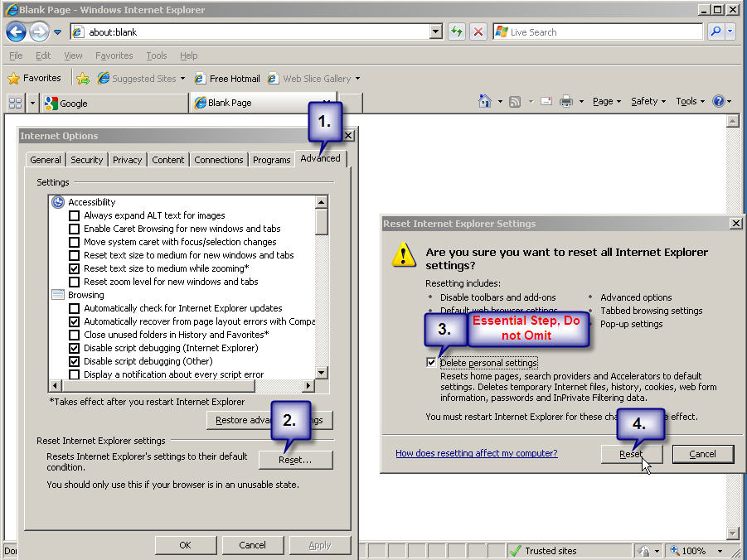The image size is (747, 560).
Task: Open the Free Hotmail favorites link
Action: 227,79
